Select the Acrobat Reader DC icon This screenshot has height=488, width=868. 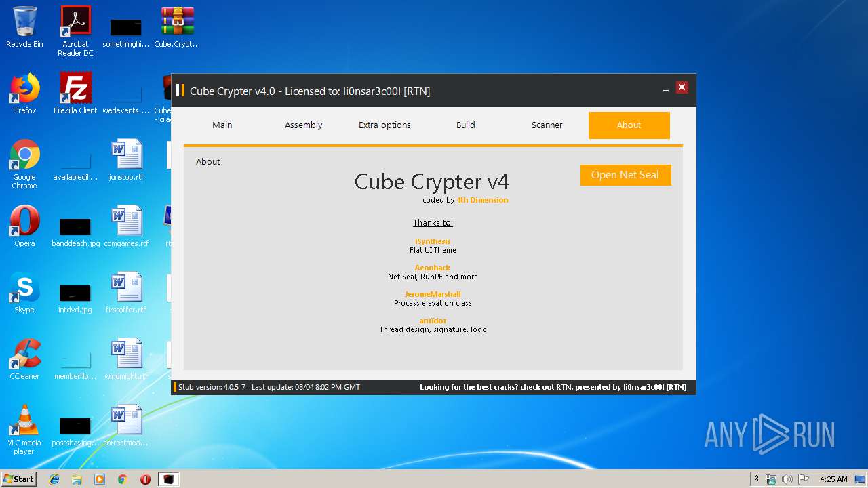click(75, 31)
